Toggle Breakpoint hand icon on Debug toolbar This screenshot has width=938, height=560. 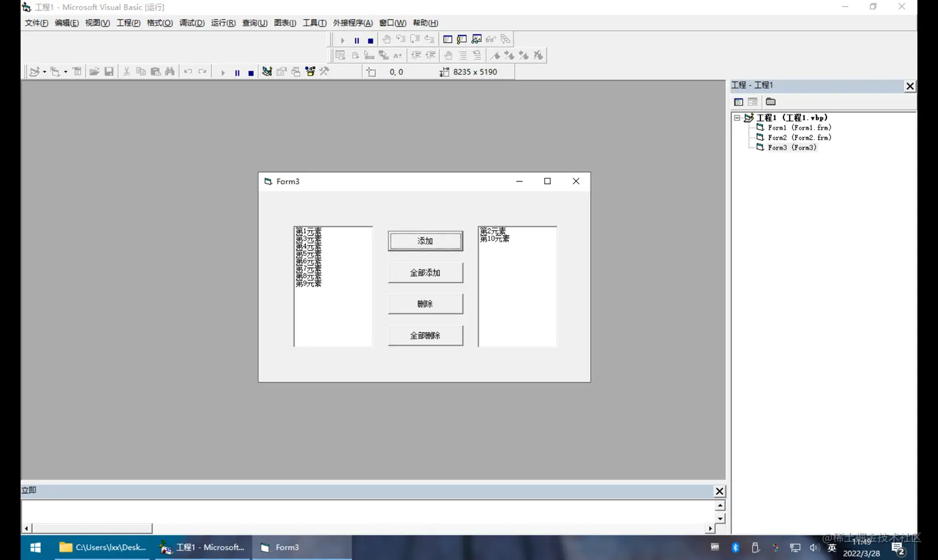pos(386,40)
